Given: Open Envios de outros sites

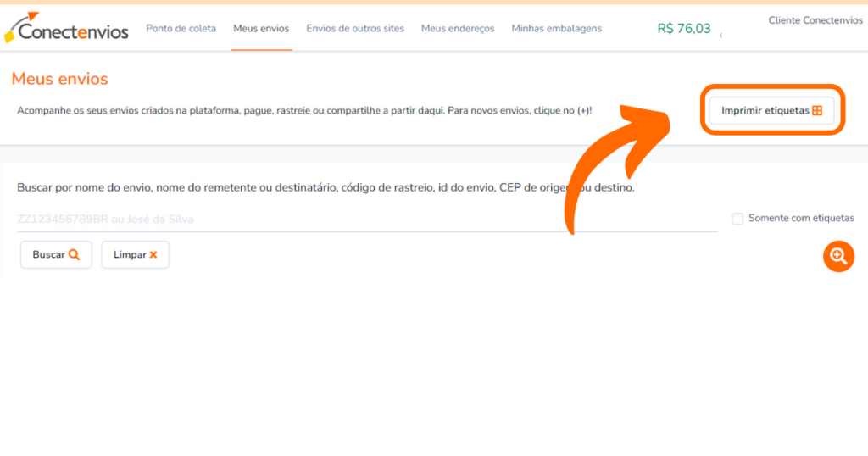Looking at the screenshot, I should pyautogui.click(x=355, y=28).
